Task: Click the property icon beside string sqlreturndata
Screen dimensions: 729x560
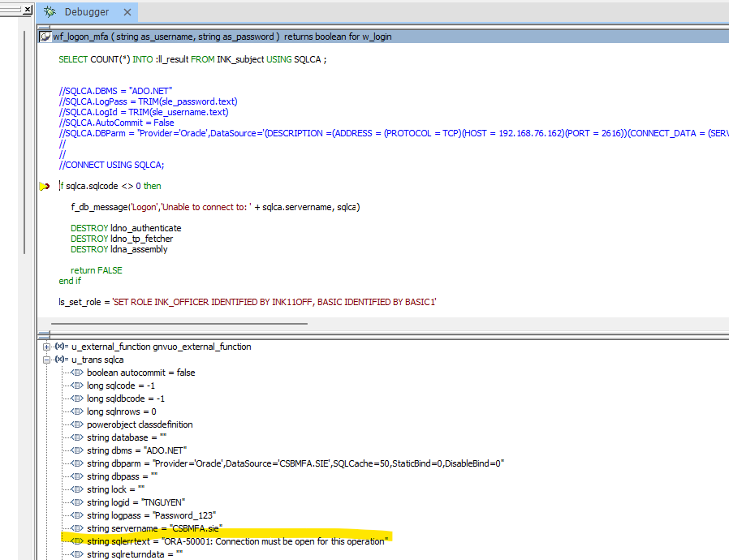Action: pyautogui.click(x=77, y=555)
